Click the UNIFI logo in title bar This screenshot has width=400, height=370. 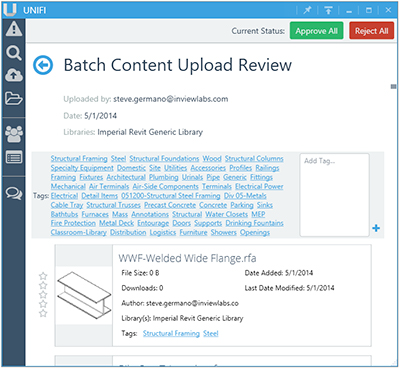[x=9, y=10]
